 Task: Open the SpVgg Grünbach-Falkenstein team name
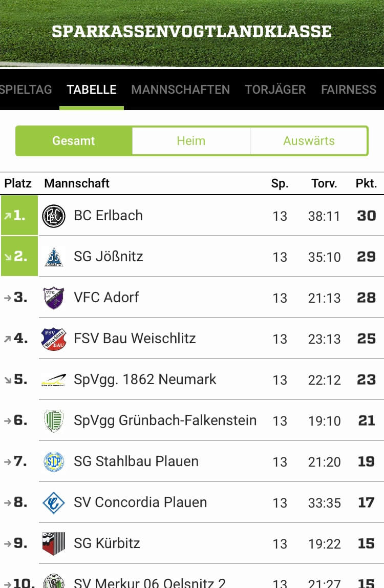pyautogui.click(x=165, y=421)
